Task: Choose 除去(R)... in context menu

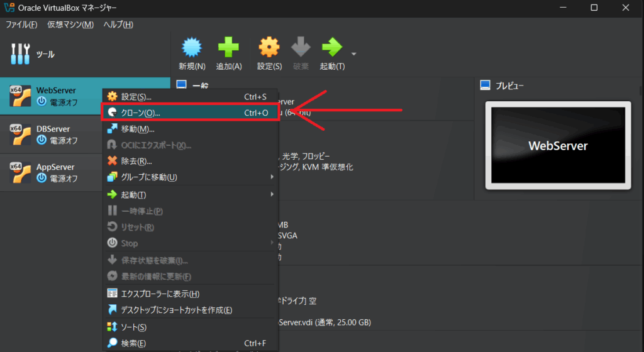Action: coord(191,162)
